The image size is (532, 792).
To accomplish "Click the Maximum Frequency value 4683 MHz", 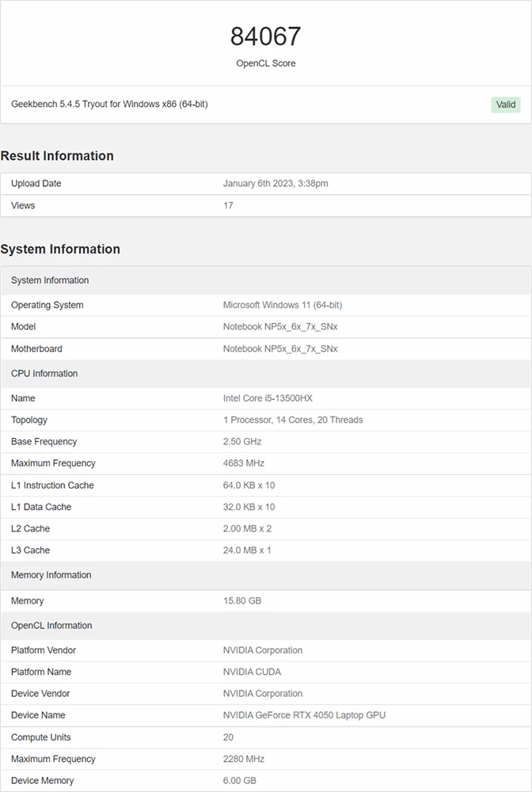I will click(x=244, y=463).
